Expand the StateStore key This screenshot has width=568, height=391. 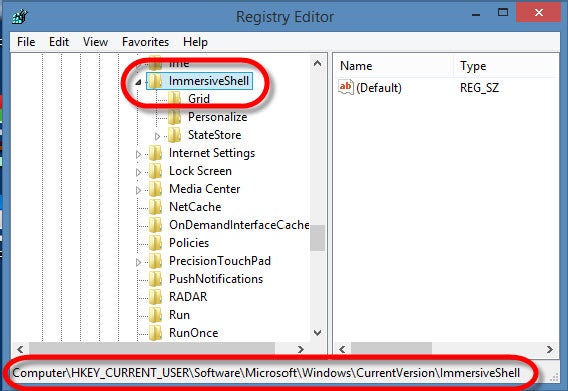coord(157,136)
